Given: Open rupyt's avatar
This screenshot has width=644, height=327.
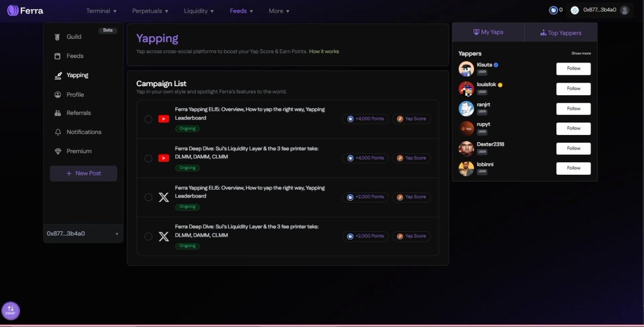Looking at the screenshot, I should pyautogui.click(x=466, y=129).
